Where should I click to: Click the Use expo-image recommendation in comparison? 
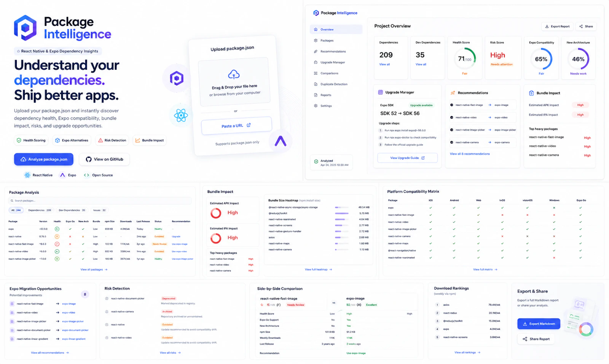tap(356, 353)
